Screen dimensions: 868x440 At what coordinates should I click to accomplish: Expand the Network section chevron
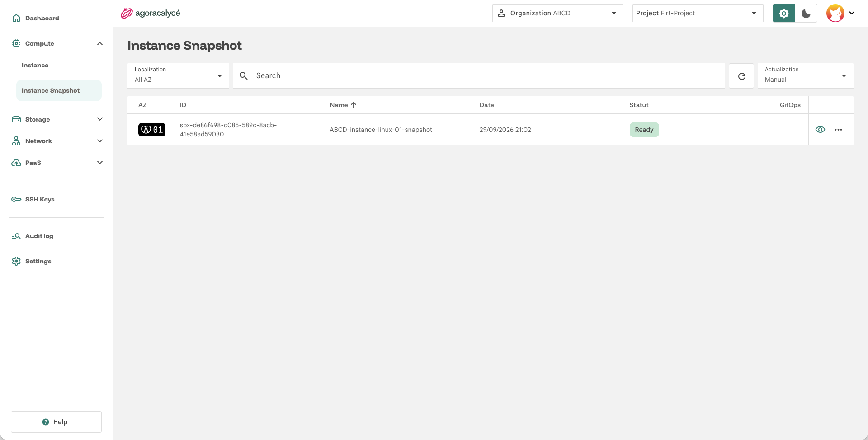pyautogui.click(x=100, y=141)
